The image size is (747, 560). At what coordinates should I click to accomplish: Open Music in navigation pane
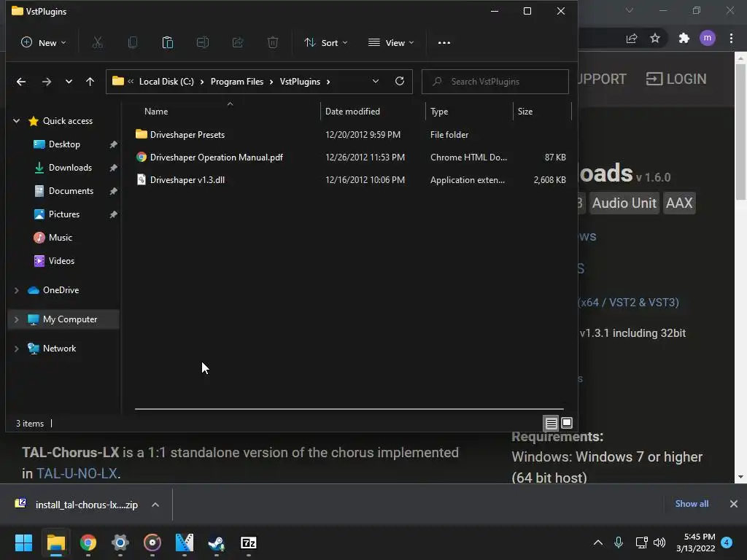[60, 238]
